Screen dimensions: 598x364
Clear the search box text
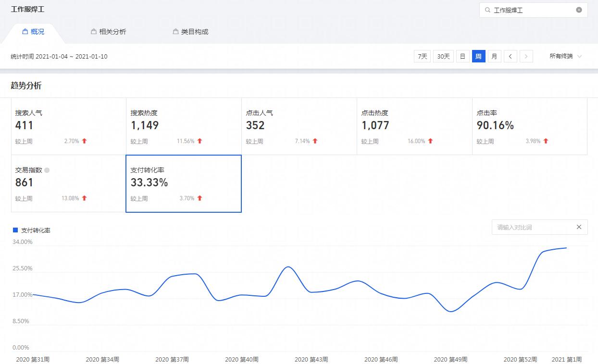pyautogui.click(x=579, y=10)
